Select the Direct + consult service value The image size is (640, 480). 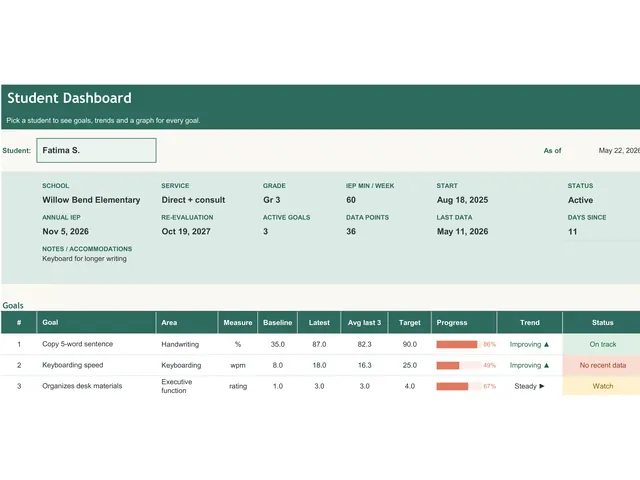193,200
